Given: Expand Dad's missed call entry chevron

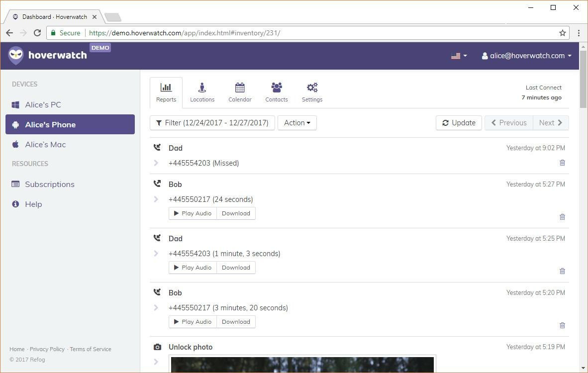Looking at the screenshot, I should pos(156,163).
